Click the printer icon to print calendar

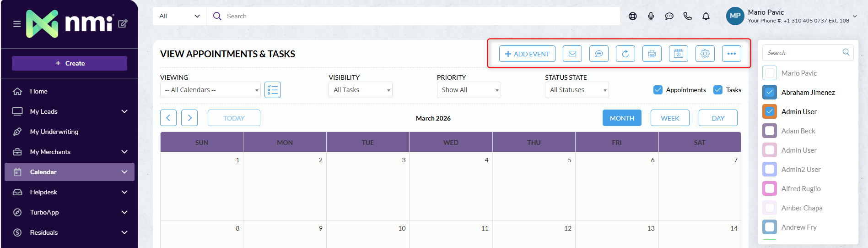tap(652, 54)
